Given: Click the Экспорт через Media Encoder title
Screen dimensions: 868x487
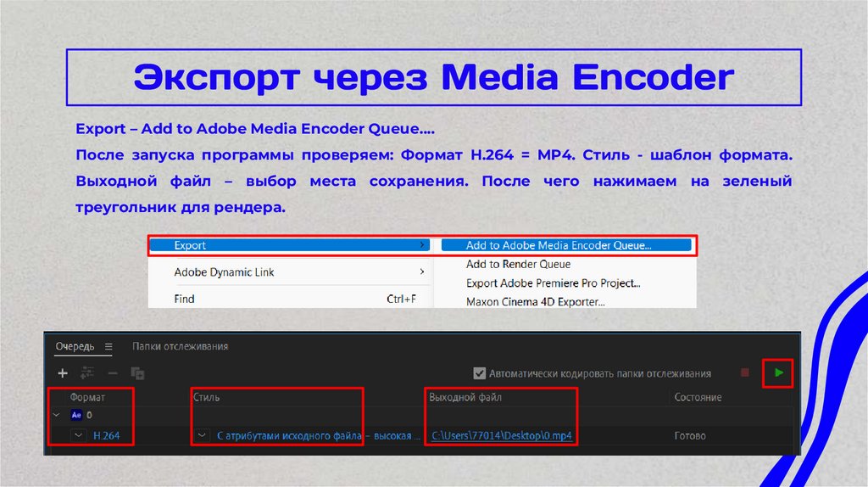Looking at the screenshot, I should [x=433, y=77].
